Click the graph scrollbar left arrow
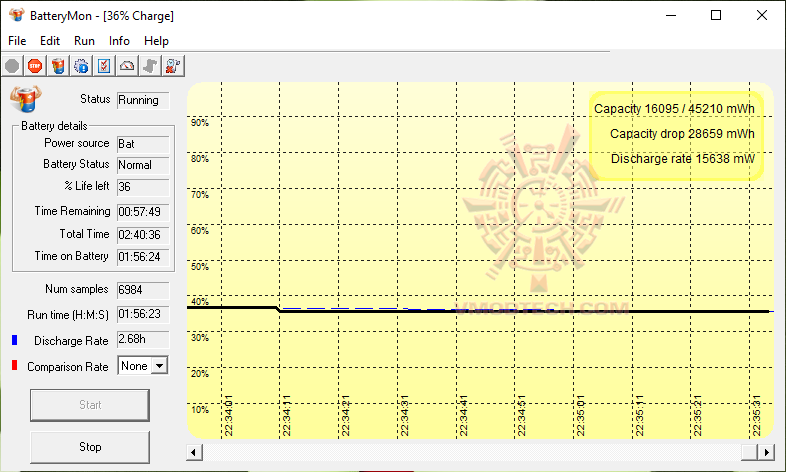This screenshot has width=786, height=472. click(x=194, y=452)
